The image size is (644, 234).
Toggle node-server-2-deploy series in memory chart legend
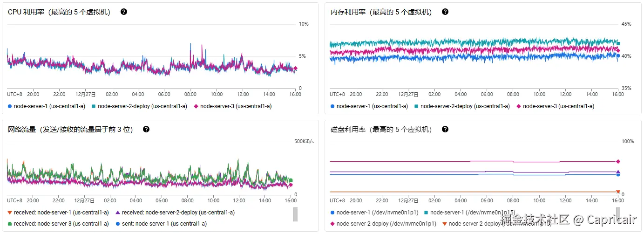click(x=462, y=106)
